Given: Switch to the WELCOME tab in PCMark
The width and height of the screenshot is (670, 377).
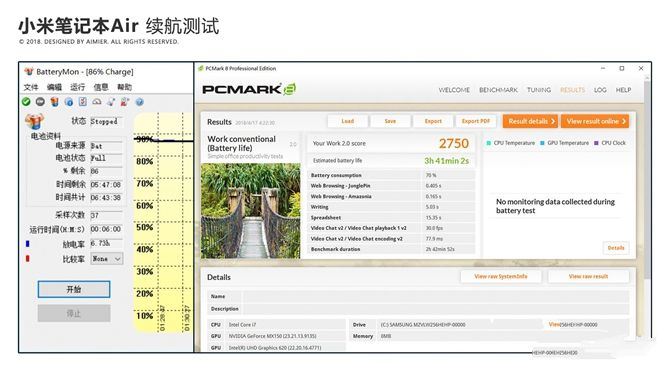Looking at the screenshot, I should (x=454, y=90).
